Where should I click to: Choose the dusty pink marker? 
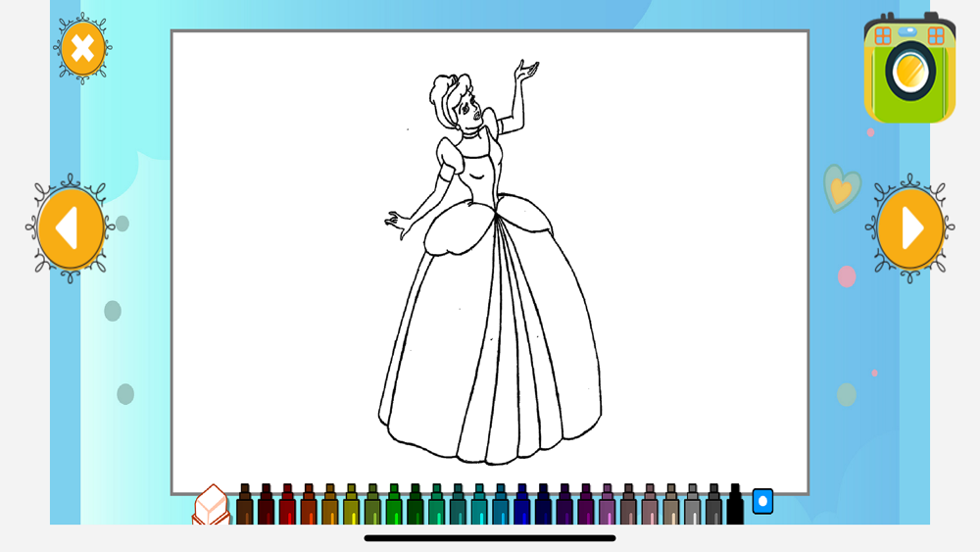[x=650, y=504]
